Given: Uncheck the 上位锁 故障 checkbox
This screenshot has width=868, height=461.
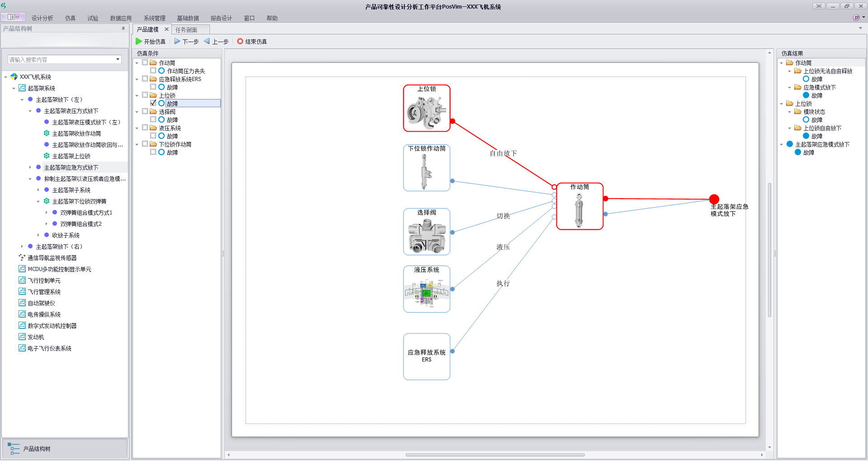Looking at the screenshot, I should pyautogui.click(x=153, y=103).
